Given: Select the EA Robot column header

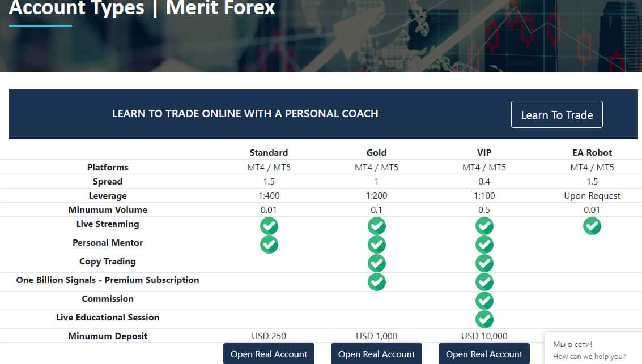Looking at the screenshot, I should point(592,152).
